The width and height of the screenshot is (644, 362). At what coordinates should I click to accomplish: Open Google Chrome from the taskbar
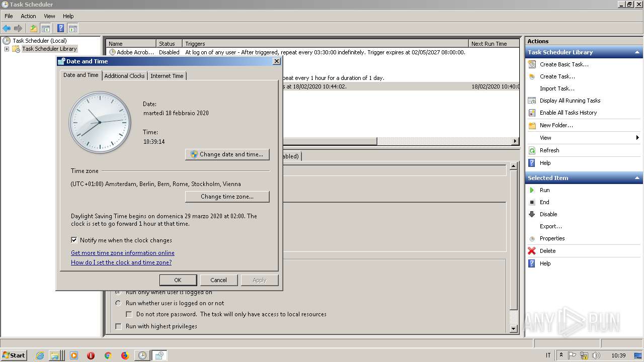point(108,355)
